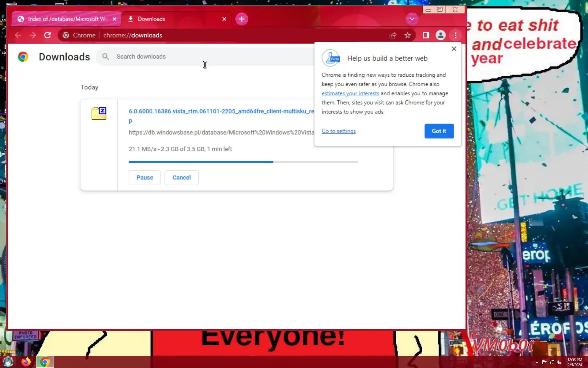Open Chrome's three-dot menu
Image resolution: width=588 pixels, height=368 pixels.
pyautogui.click(x=455, y=35)
